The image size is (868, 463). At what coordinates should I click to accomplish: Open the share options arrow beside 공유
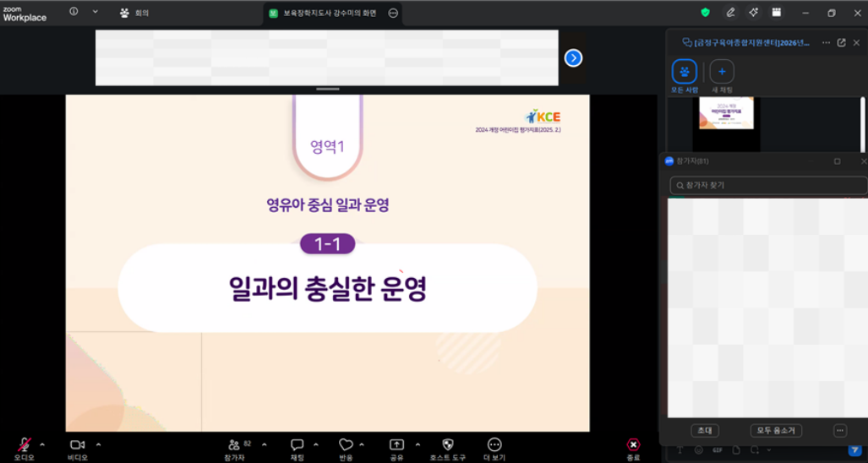pyautogui.click(x=418, y=444)
